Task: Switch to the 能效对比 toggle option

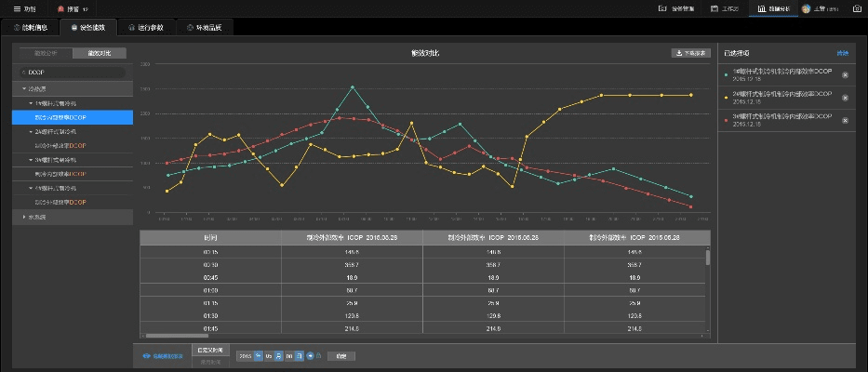Action: click(x=99, y=53)
